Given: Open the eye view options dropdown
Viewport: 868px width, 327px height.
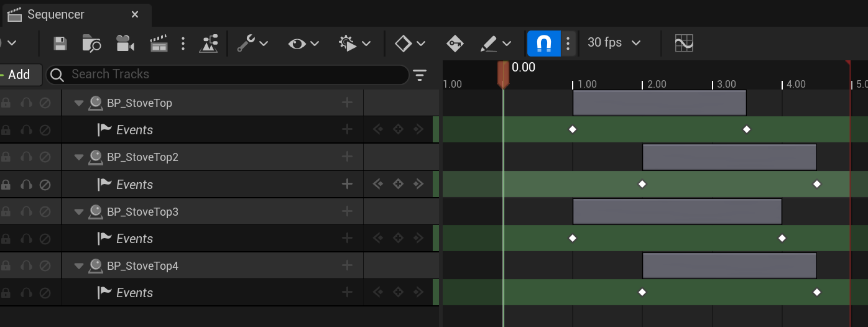Looking at the screenshot, I should click(303, 44).
